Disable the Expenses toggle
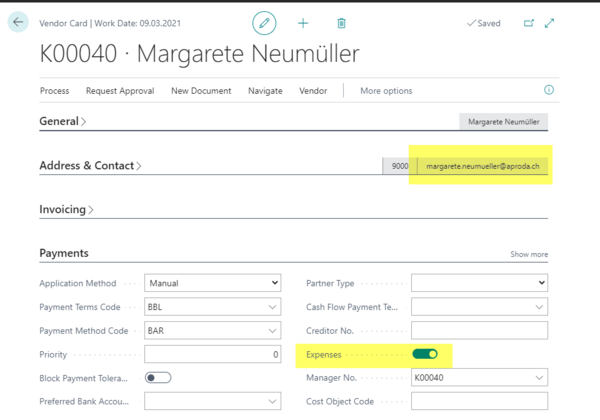 pos(424,353)
